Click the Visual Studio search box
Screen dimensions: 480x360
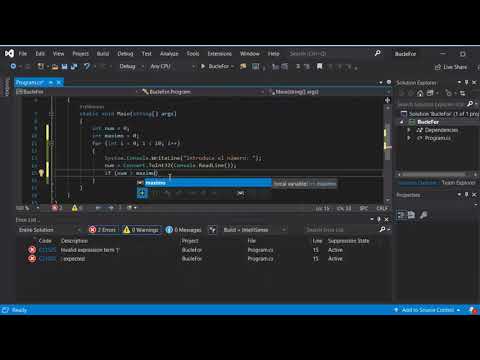(335, 53)
